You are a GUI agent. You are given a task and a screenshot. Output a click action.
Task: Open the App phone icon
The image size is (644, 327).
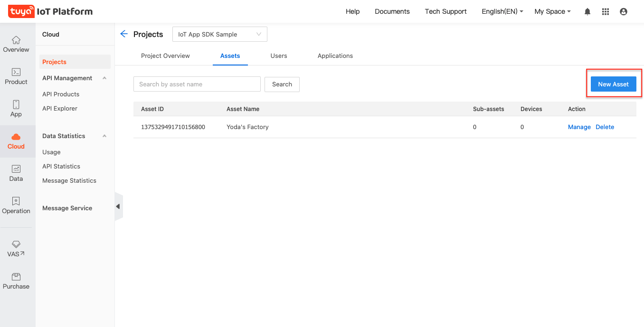coord(16,105)
